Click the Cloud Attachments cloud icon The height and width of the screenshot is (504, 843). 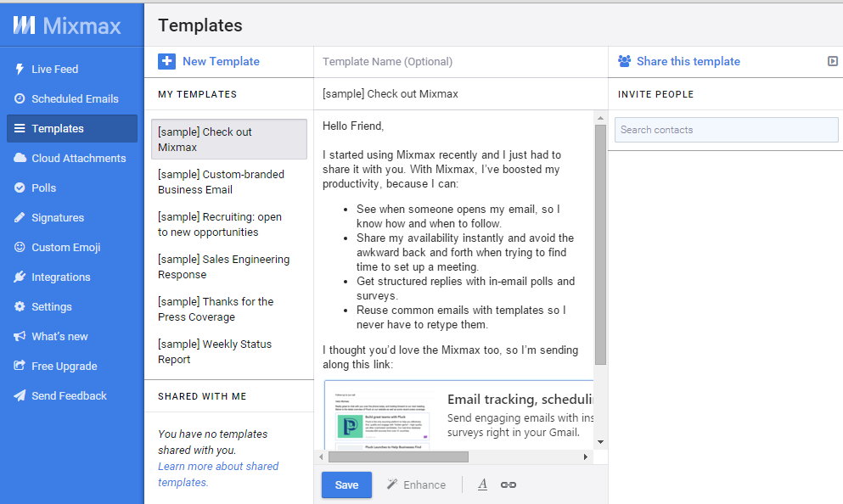click(20, 158)
